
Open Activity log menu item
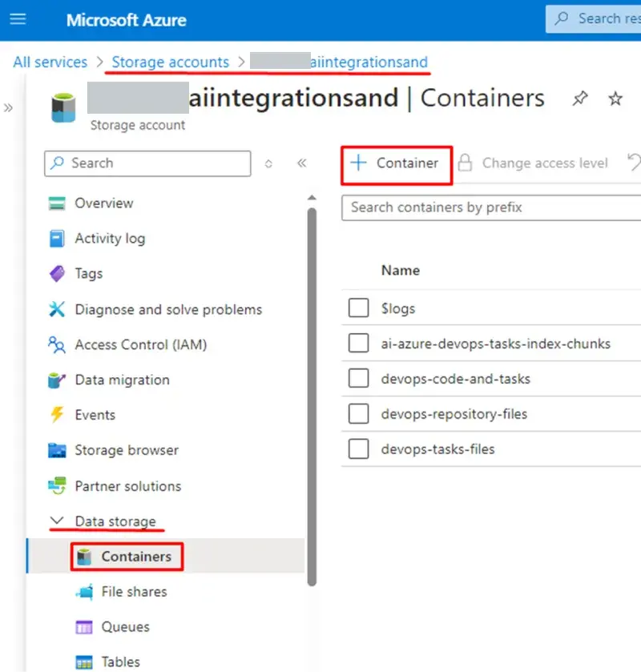click(x=111, y=239)
